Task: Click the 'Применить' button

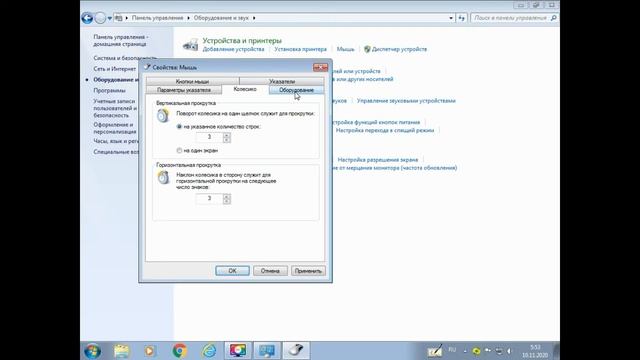Action: click(308, 271)
